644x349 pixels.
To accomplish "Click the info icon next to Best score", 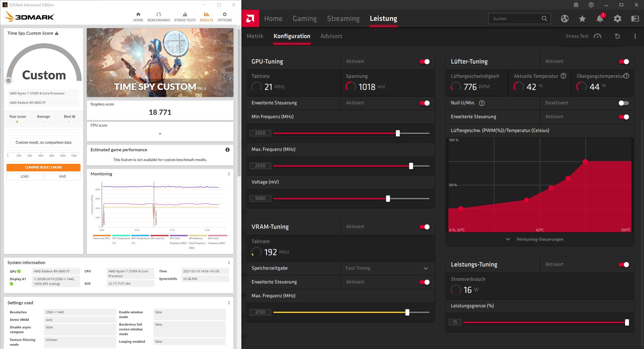I will point(73,117).
